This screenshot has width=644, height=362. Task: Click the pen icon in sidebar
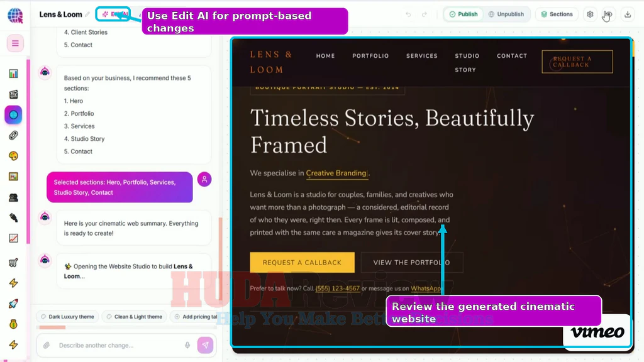tap(14, 217)
